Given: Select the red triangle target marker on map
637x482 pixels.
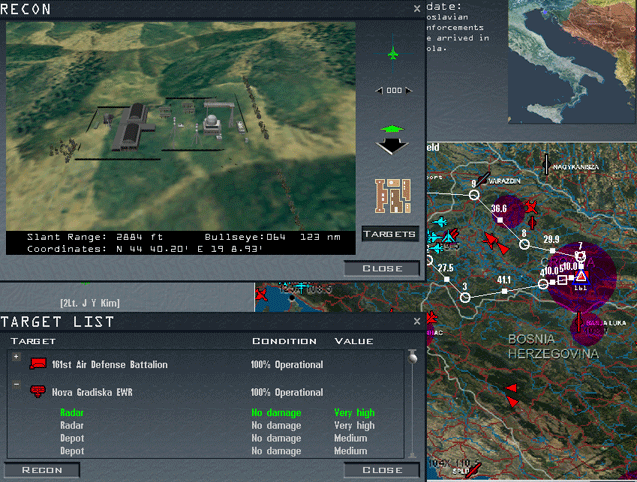Looking at the screenshot, I should [x=581, y=277].
